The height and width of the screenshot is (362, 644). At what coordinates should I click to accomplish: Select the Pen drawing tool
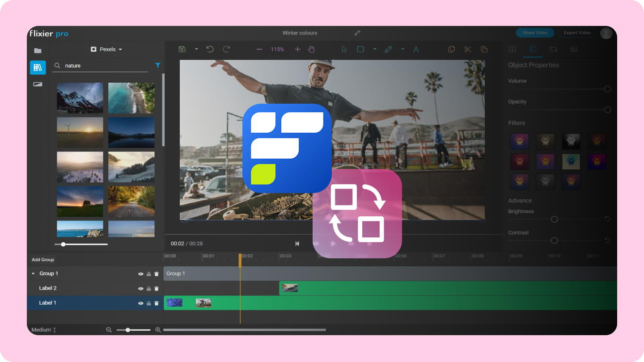tap(388, 49)
